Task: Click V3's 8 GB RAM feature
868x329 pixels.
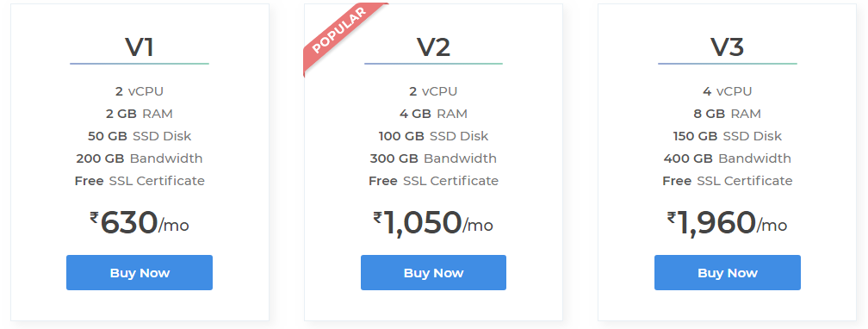Action: coord(728,114)
